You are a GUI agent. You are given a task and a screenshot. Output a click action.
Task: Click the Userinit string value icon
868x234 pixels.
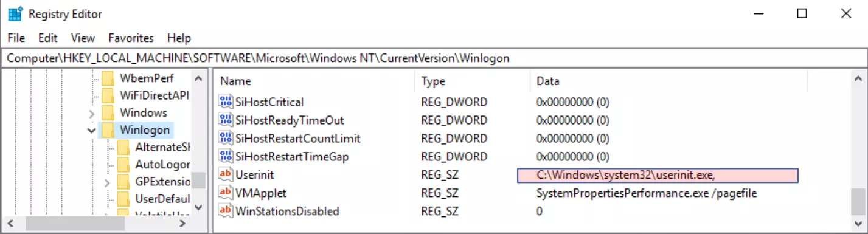click(226, 174)
